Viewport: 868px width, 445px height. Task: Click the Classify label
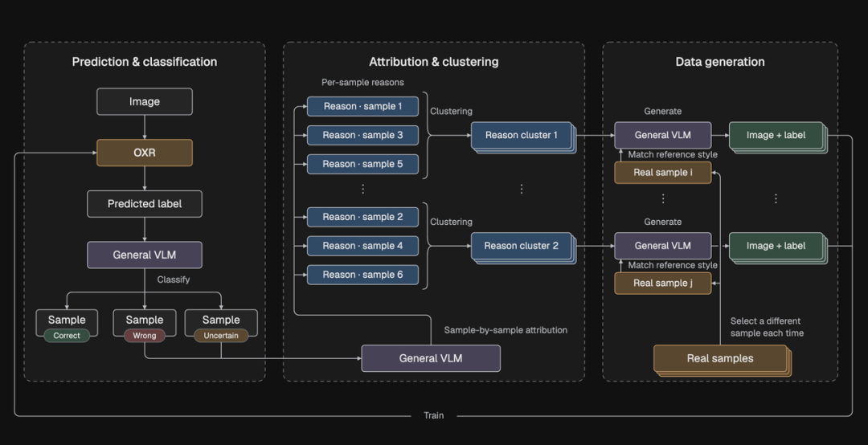(174, 280)
